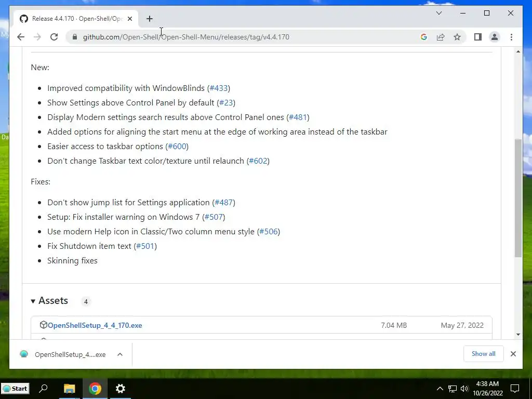The width and height of the screenshot is (532, 399).
Task: Open notification center icon
Action: coord(515,389)
